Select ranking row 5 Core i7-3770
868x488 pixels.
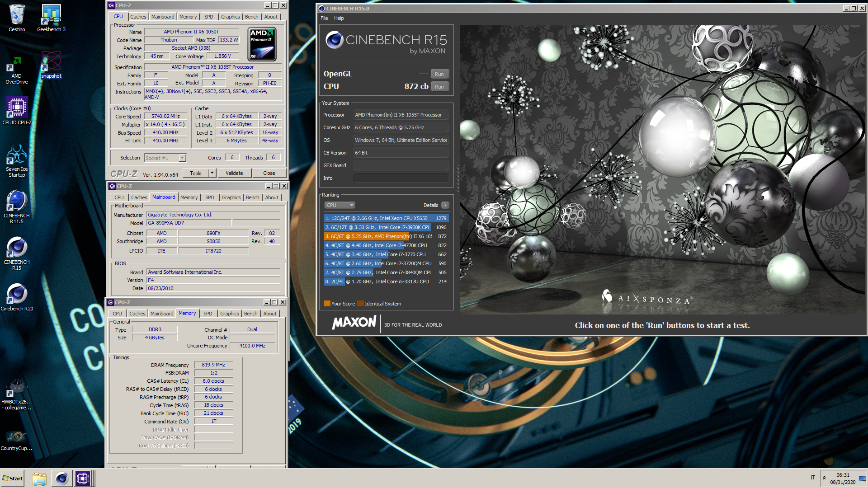[386, 254]
